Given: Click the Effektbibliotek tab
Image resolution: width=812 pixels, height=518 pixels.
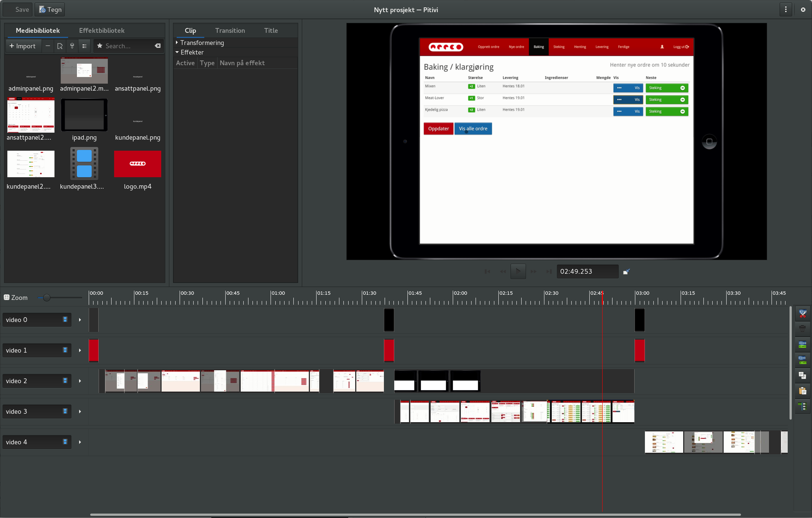Looking at the screenshot, I should pyautogui.click(x=102, y=30).
